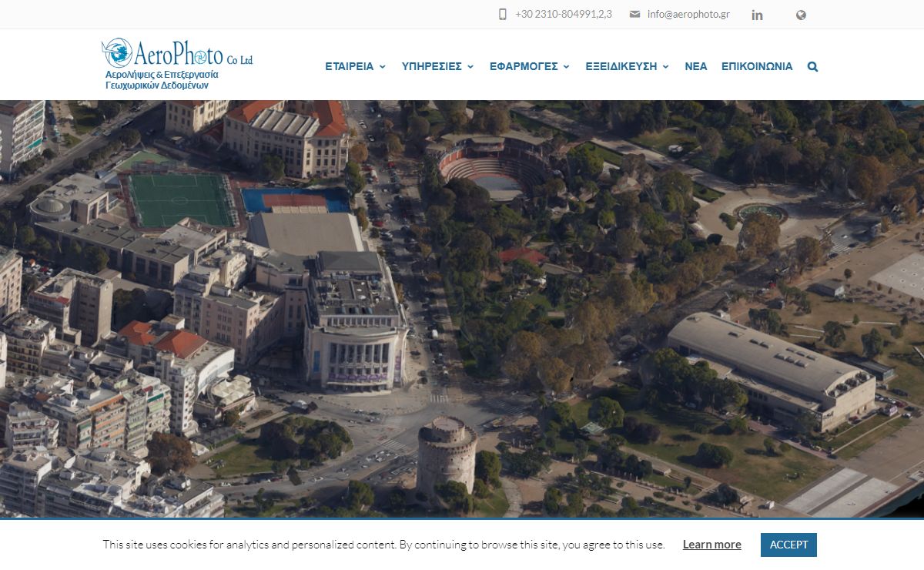Select the ΕΞΕΙΔΙΚΕΥΣΗ menu label
The image size is (924, 570).
pyautogui.click(x=621, y=67)
